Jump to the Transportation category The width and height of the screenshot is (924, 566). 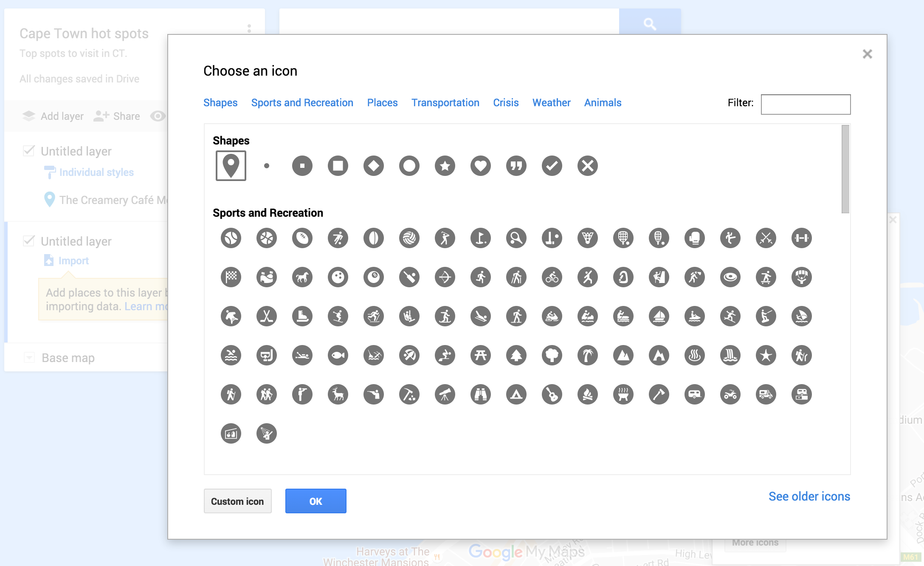pyautogui.click(x=445, y=102)
